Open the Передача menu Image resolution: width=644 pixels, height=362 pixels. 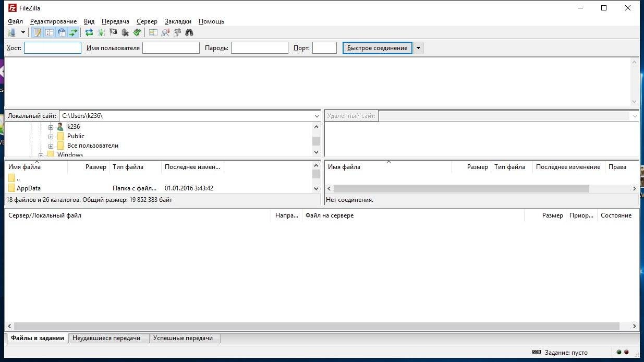(x=115, y=21)
